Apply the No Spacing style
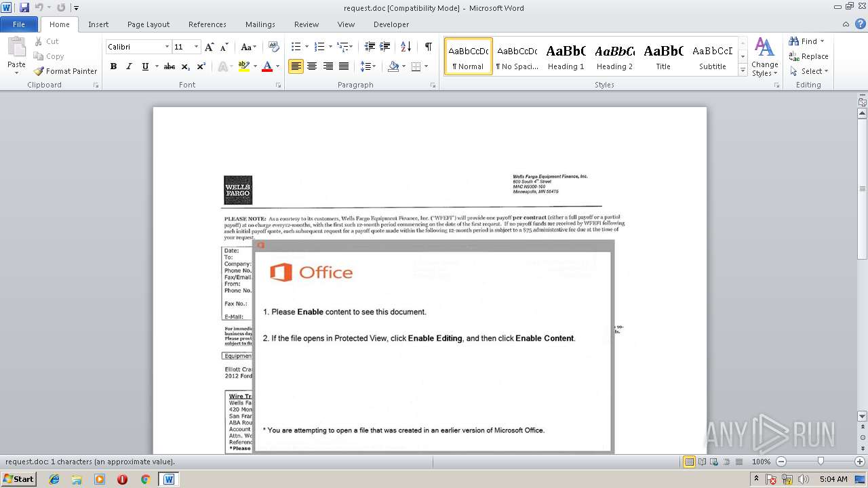 pos(517,56)
